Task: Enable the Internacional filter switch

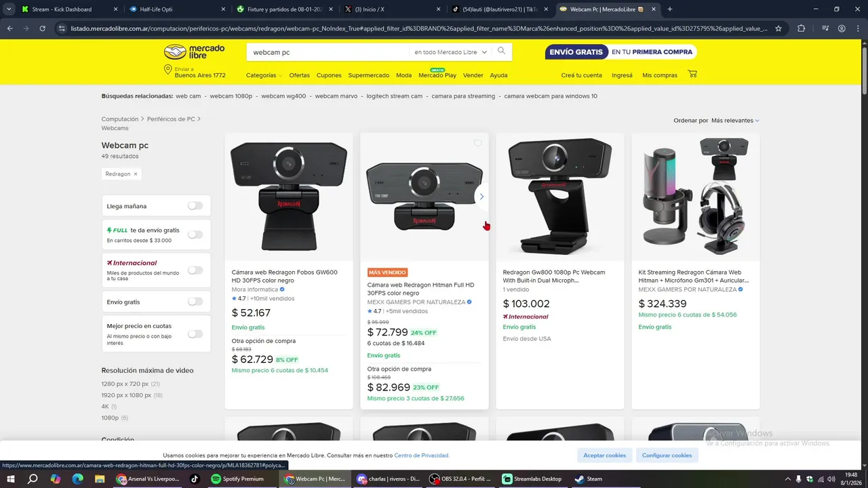Action: [x=195, y=270]
